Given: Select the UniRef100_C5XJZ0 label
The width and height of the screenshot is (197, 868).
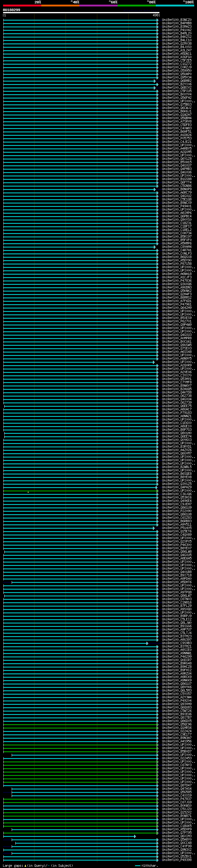Looking at the screenshot, I should [x=176, y=809].
